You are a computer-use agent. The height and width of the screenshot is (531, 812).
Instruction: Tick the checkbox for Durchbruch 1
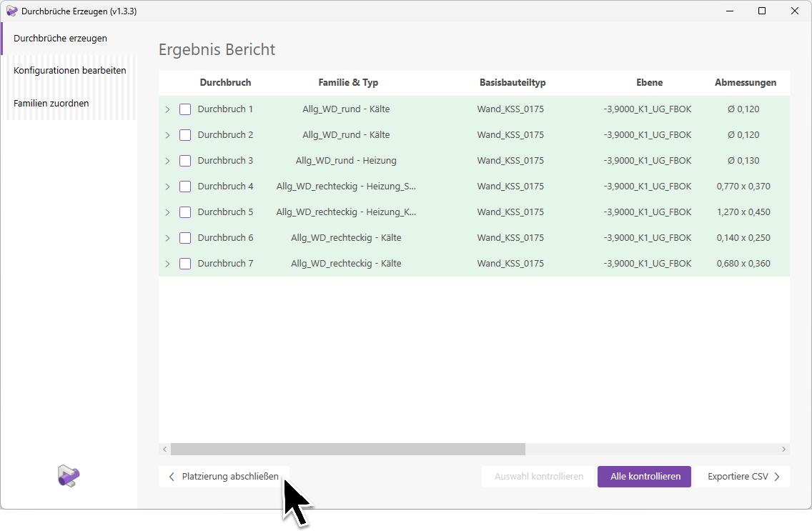tap(185, 109)
